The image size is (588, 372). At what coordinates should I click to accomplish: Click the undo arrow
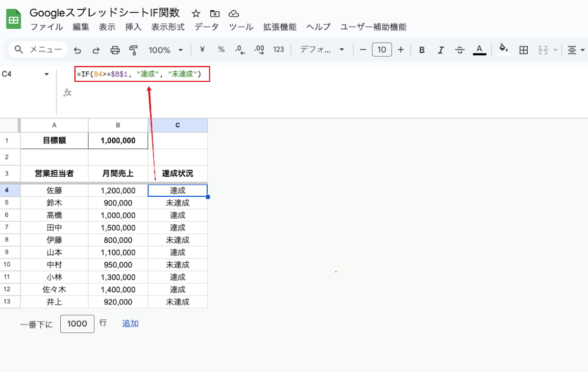[77, 50]
